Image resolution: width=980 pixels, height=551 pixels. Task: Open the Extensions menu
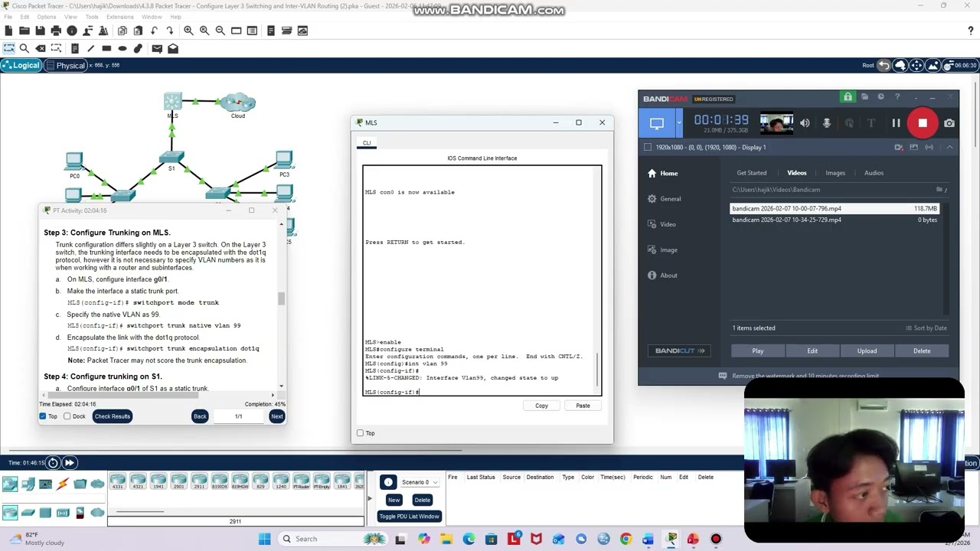tap(120, 17)
